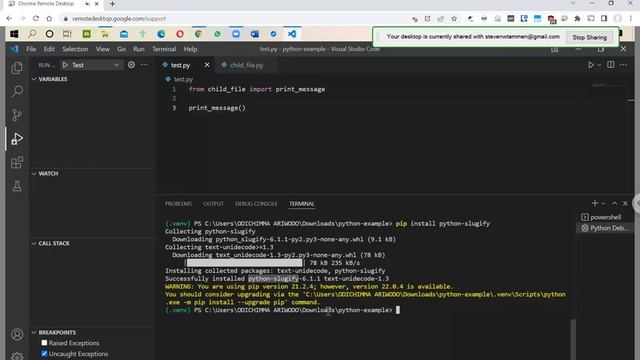Open the Extensions view
The height and width of the screenshot is (360, 640).
[17, 162]
